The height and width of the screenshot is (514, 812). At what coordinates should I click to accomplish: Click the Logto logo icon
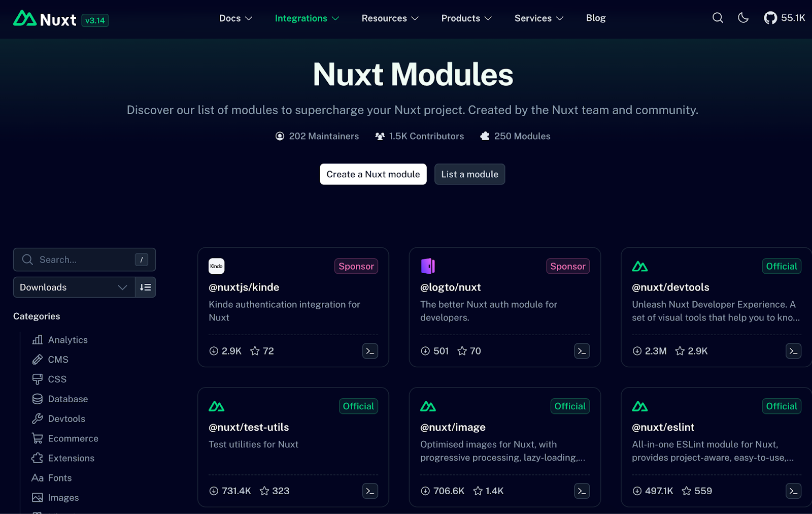coord(428,266)
